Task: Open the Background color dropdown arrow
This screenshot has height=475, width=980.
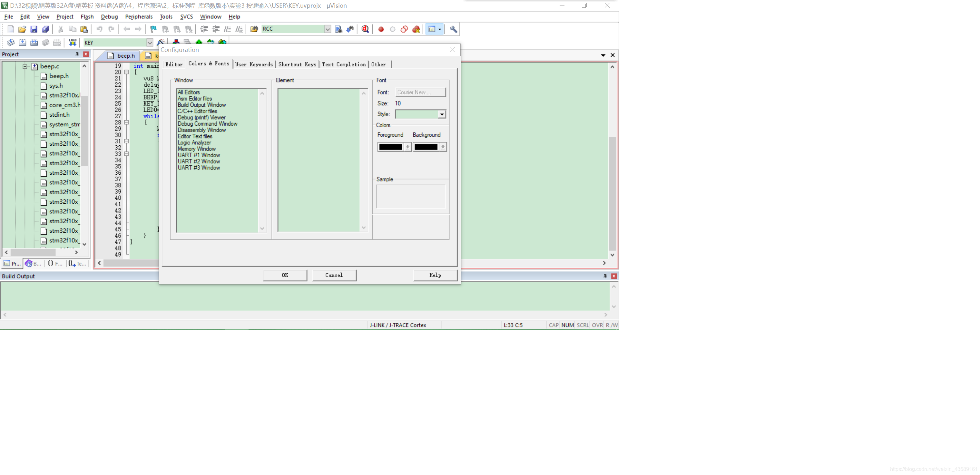Action: tap(443, 147)
